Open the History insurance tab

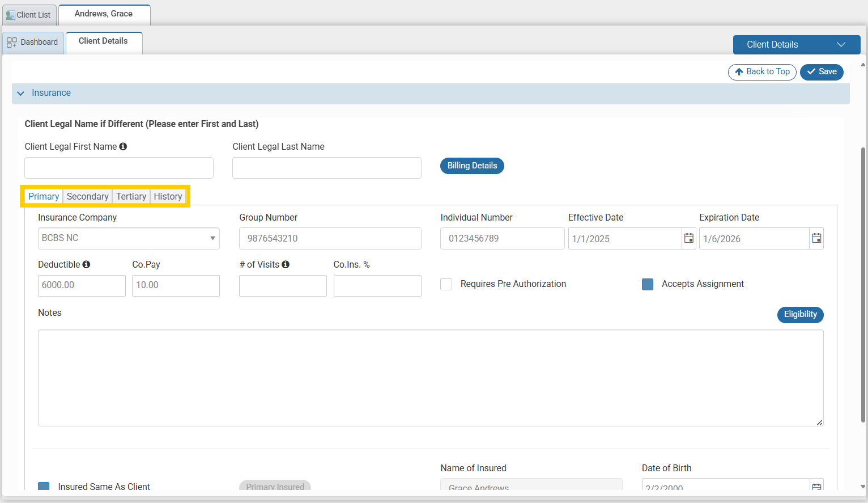point(168,196)
